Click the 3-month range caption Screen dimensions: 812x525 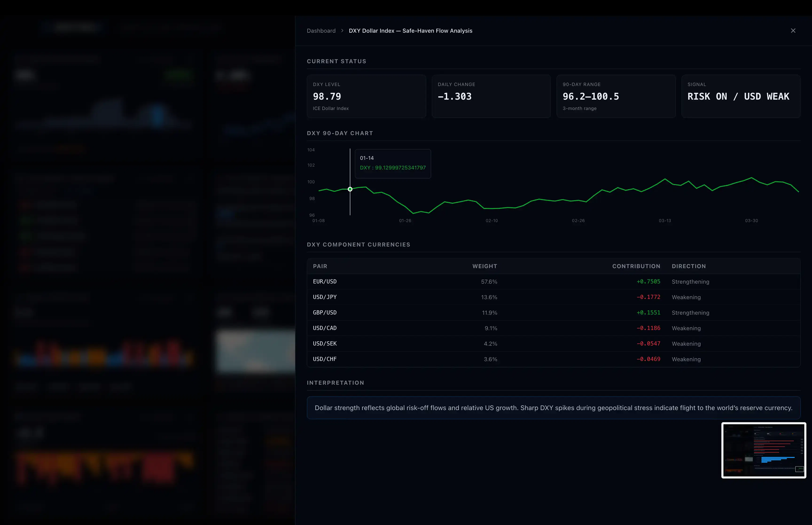pos(579,108)
